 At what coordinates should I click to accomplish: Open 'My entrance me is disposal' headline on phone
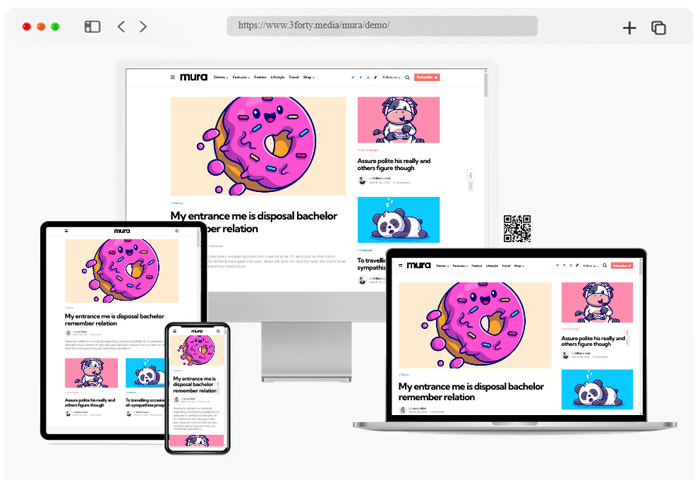pyautogui.click(x=195, y=384)
